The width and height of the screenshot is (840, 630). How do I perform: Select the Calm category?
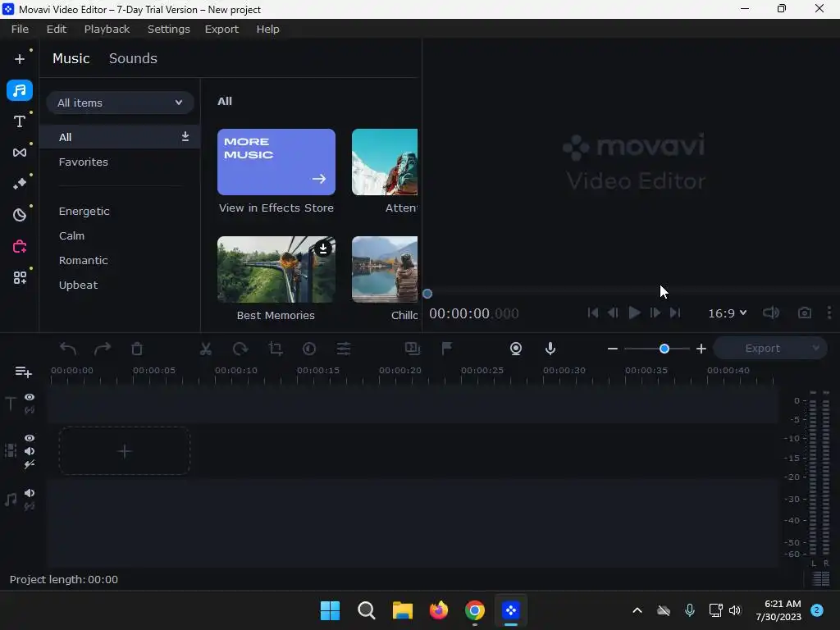71,235
